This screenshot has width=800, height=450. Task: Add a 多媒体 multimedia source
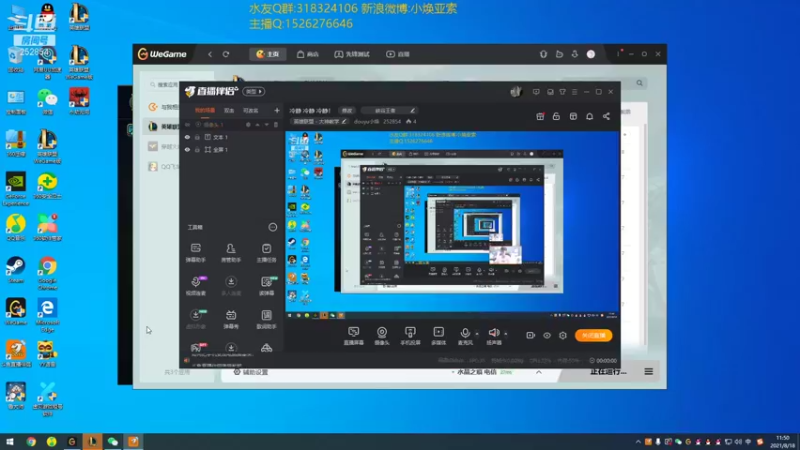(438, 336)
